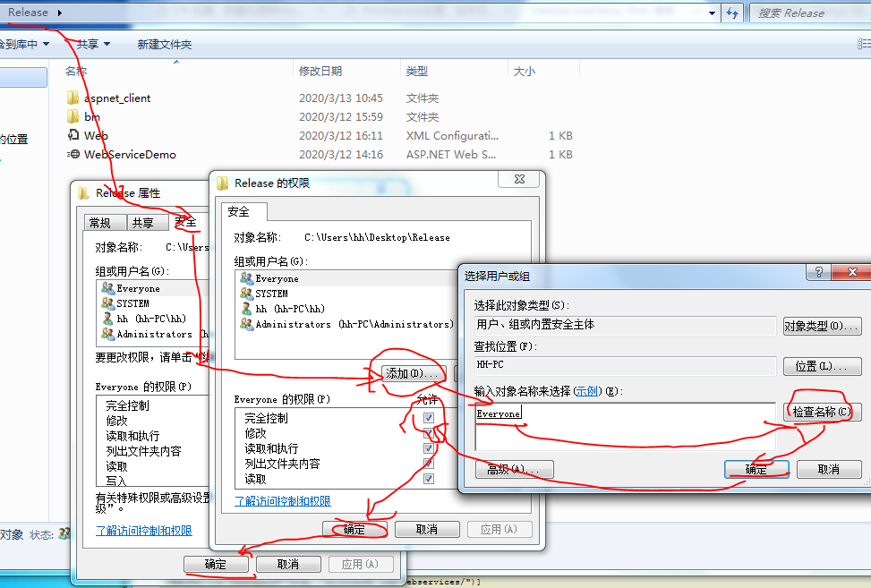This screenshot has height=588, width=871.
Task: Click Check Names button
Action: 822,412
